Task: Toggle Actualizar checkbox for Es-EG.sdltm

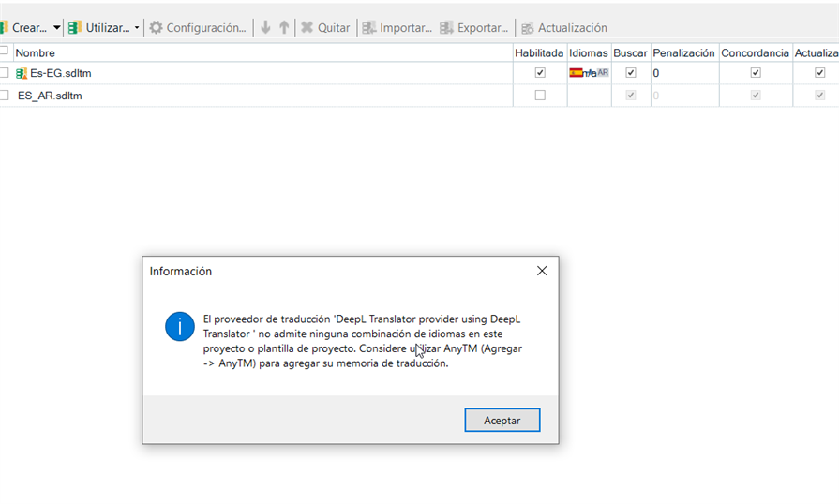Action: (x=819, y=73)
